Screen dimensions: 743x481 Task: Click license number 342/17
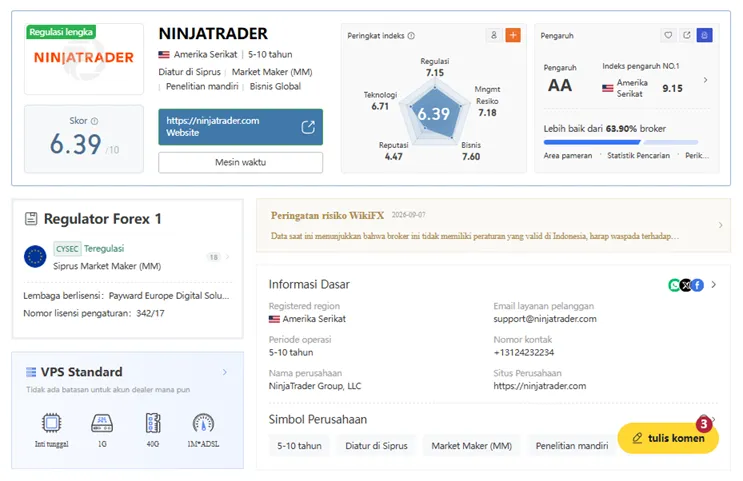pos(150,313)
